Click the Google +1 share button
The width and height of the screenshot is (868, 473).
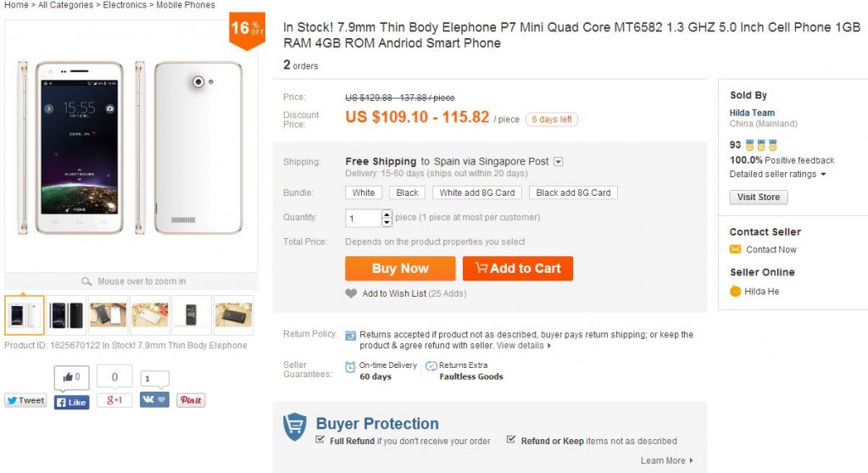[x=114, y=400]
